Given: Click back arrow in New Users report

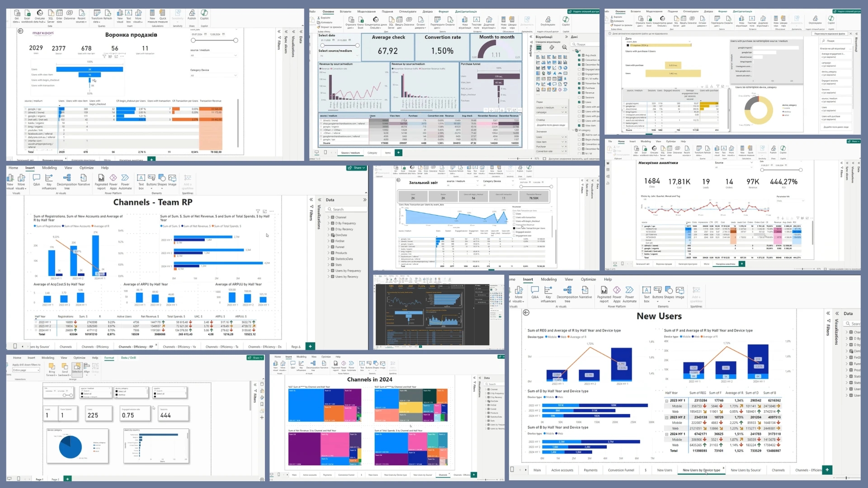Looking at the screenshot, I should click(x=526, y=313).
